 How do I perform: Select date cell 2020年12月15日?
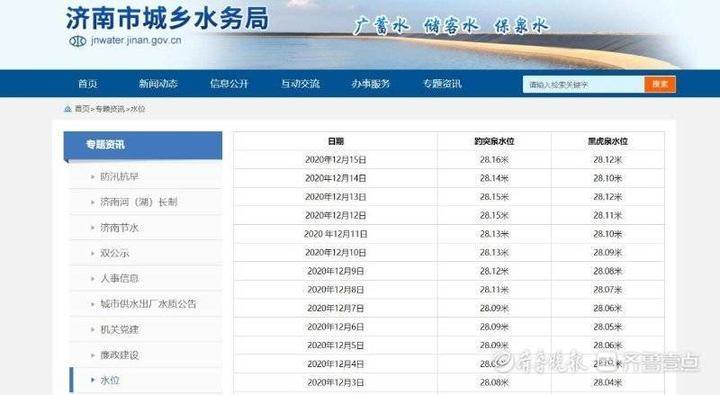pyautogui.click(x=336, y=160)
